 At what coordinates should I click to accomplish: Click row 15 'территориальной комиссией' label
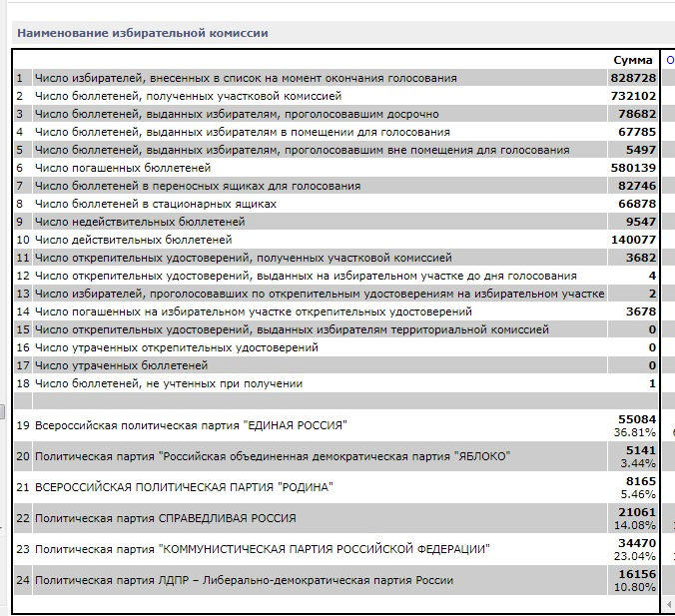tap(292, 329)
